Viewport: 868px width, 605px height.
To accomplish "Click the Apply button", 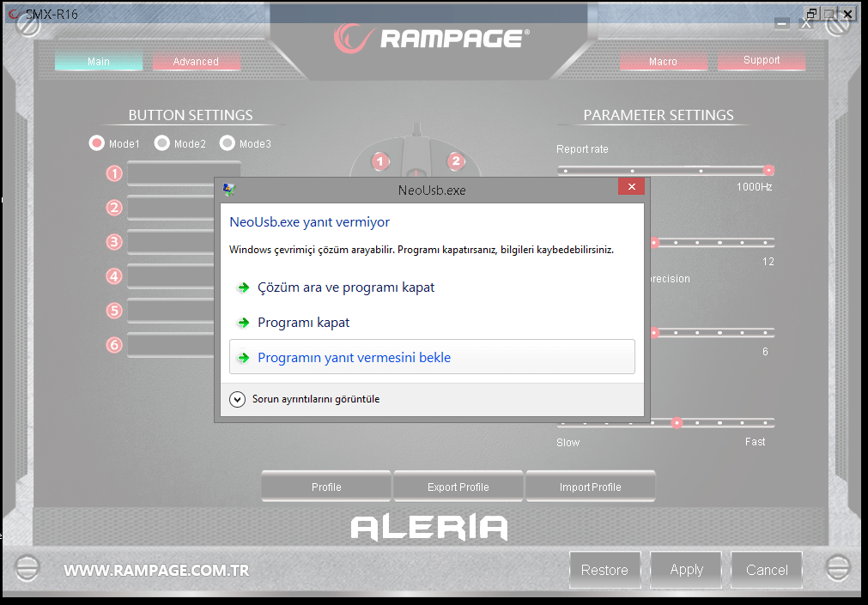I will [686, 570].
